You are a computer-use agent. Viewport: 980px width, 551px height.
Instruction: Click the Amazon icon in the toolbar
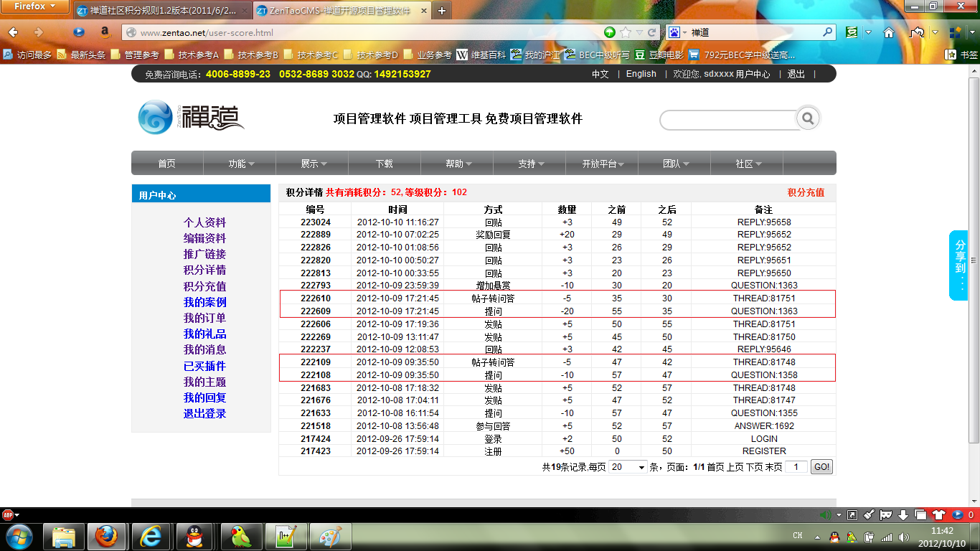105,32
